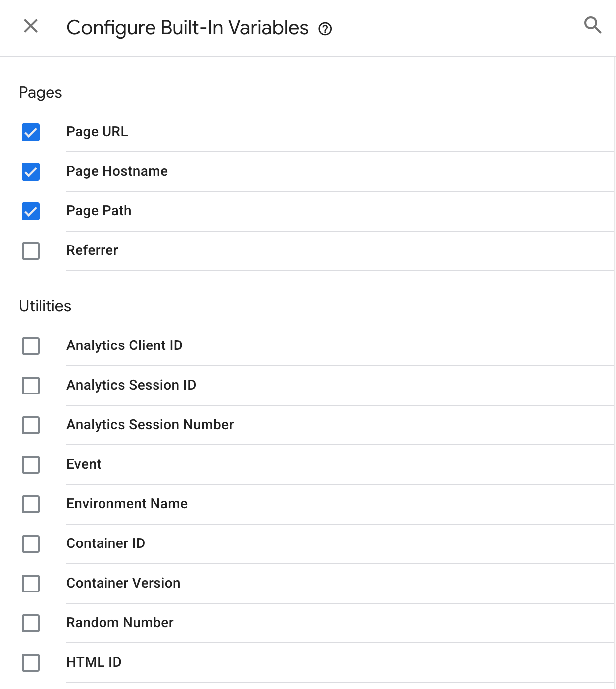Click the Referrer row label

[x=92, y=250]
